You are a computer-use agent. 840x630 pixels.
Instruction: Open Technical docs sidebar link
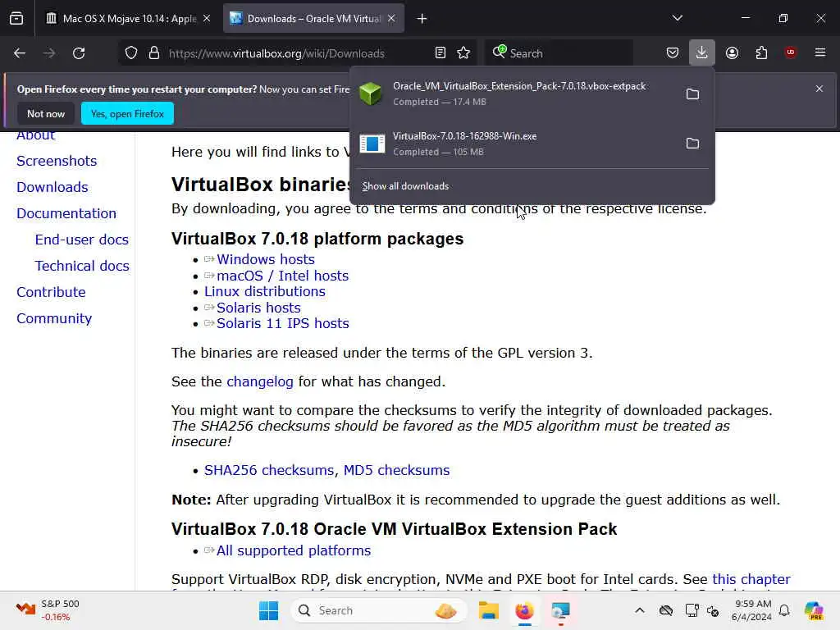pyautogui.click(x=82, y=267)
